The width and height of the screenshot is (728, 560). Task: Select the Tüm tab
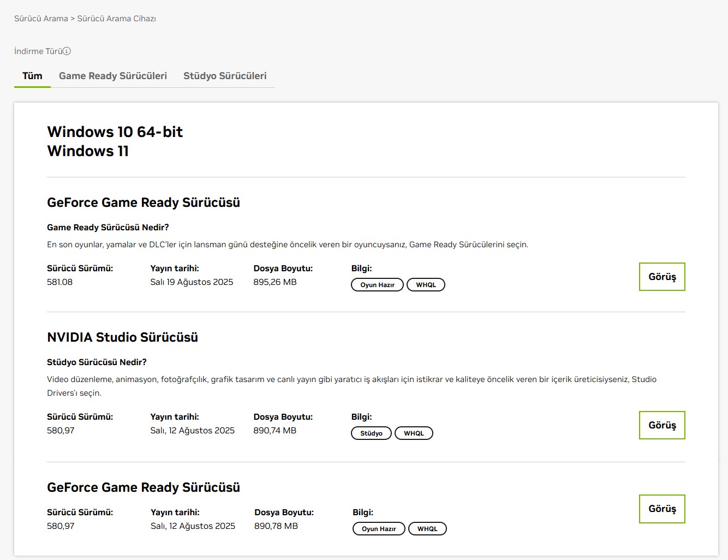(x=32, y=76)
